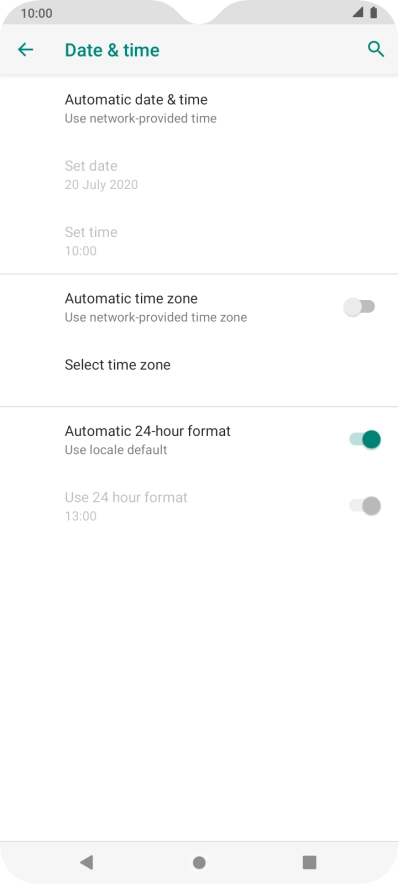Tap Use 24 hour format label

tap(126, 497)
